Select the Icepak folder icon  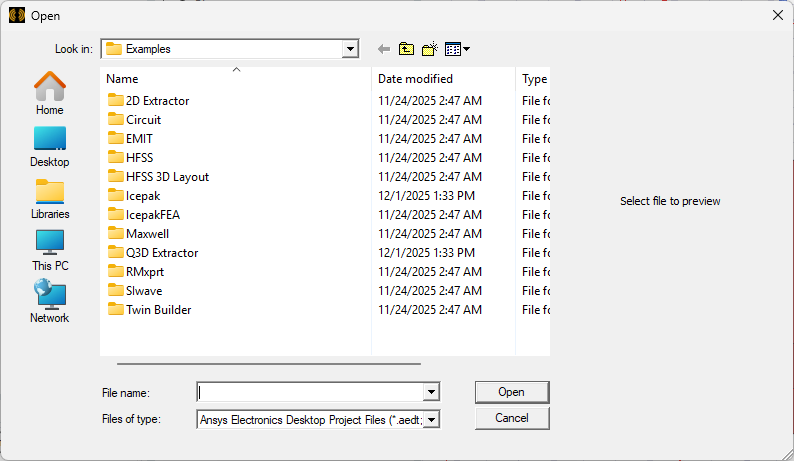click(115, 196)
